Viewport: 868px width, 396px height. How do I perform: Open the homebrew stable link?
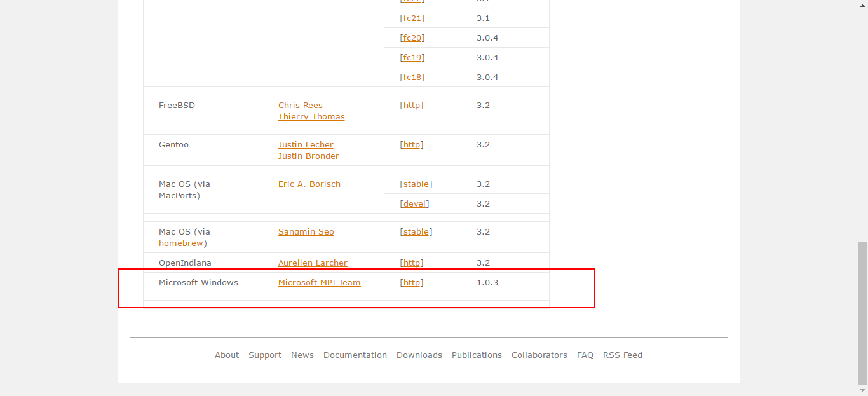[x=416, y=231]
